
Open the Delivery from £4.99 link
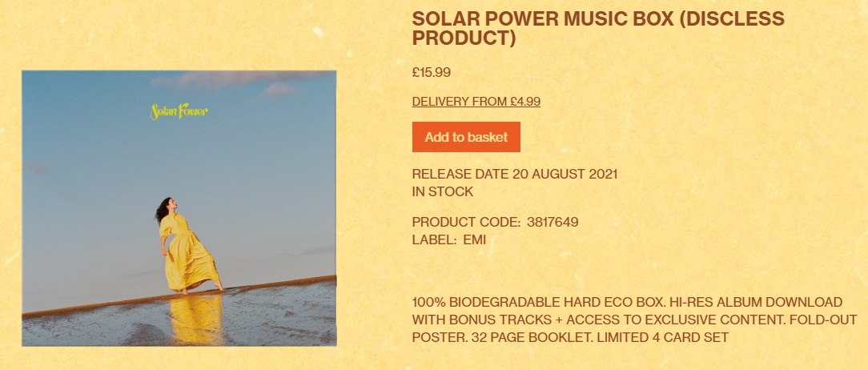coord(476,102)
